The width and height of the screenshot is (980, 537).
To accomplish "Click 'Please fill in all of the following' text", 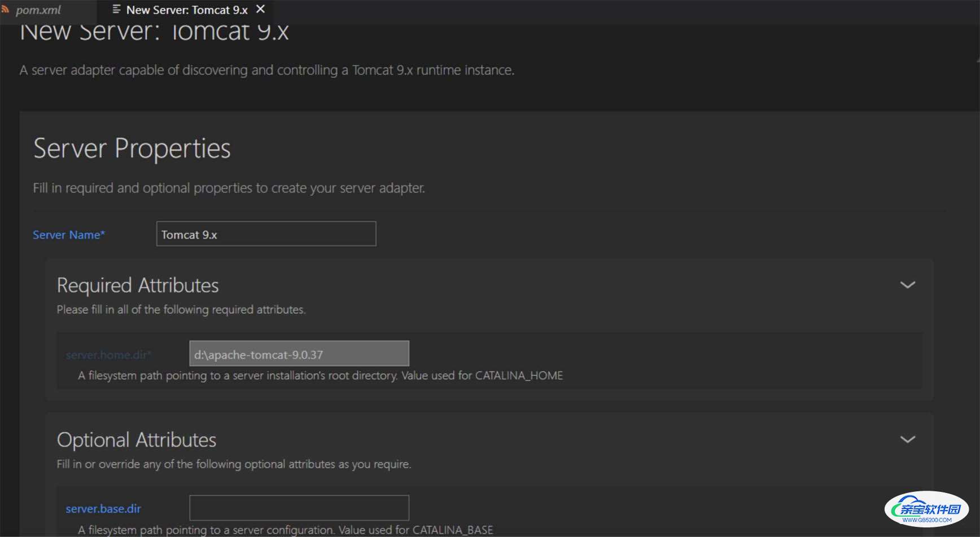I will click(x=181, y=310).
